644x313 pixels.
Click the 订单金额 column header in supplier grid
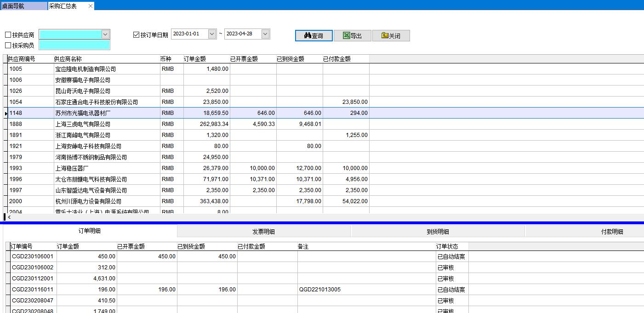195,59
